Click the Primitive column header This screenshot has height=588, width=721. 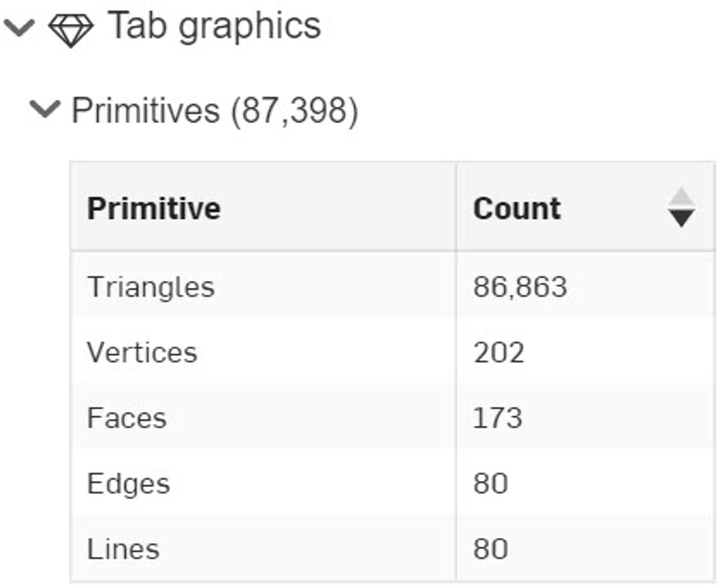click(x=154, y=209)
